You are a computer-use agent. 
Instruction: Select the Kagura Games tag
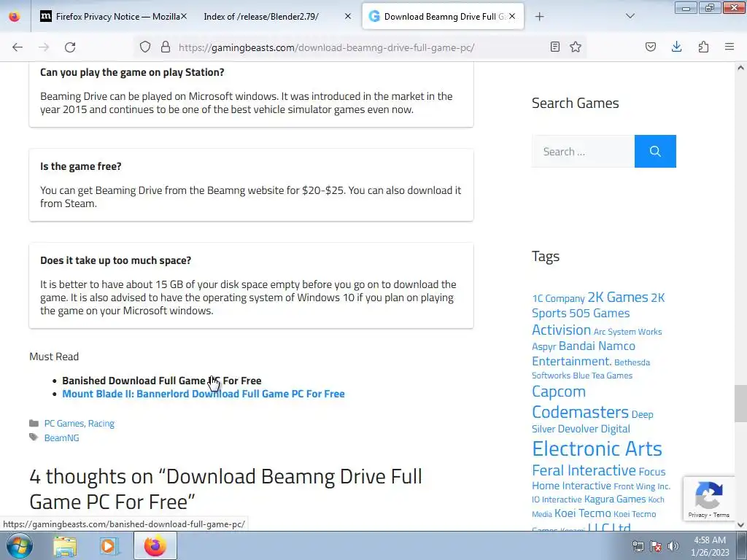[614, 499]
